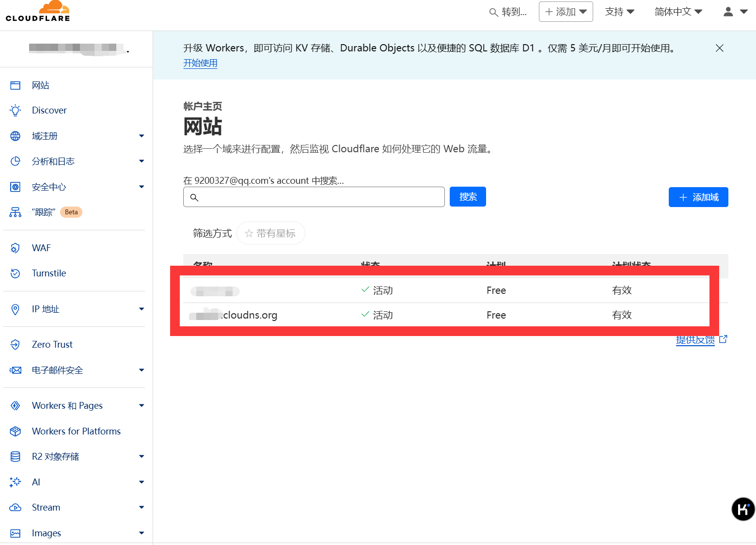Expand the IP 地址 submenu arrow
The width and height of the screenshot is (756, 545).
(142, 309)
